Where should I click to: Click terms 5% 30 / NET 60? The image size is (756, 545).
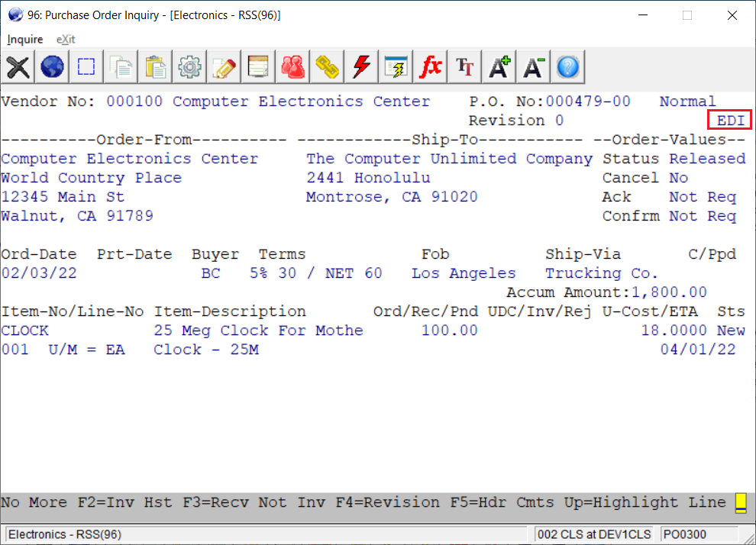316,274
